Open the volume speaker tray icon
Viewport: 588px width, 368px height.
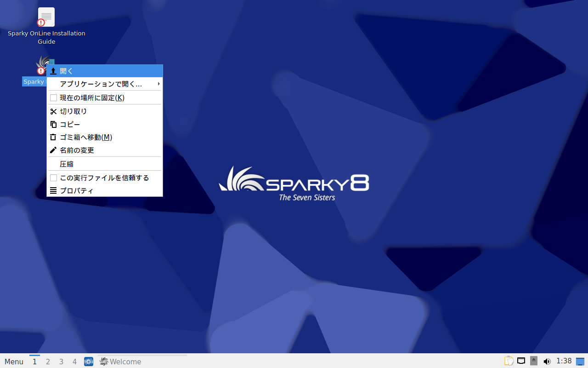[x=547, y=362]
